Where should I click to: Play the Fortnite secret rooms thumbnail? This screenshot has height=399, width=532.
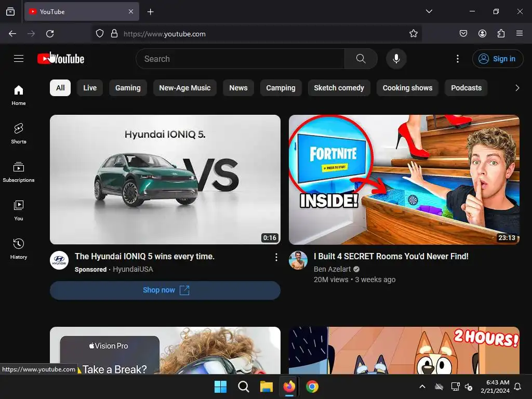pyautogui.click(x=404, y=179)
